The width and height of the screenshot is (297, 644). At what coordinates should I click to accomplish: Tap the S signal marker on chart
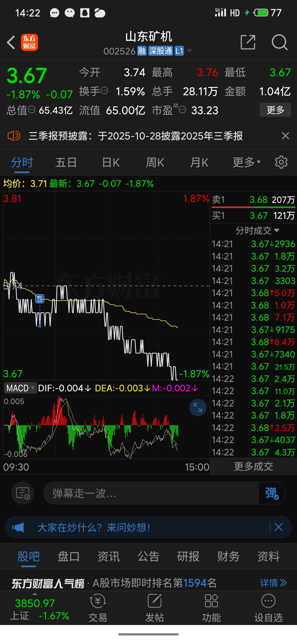coord(40,299)
